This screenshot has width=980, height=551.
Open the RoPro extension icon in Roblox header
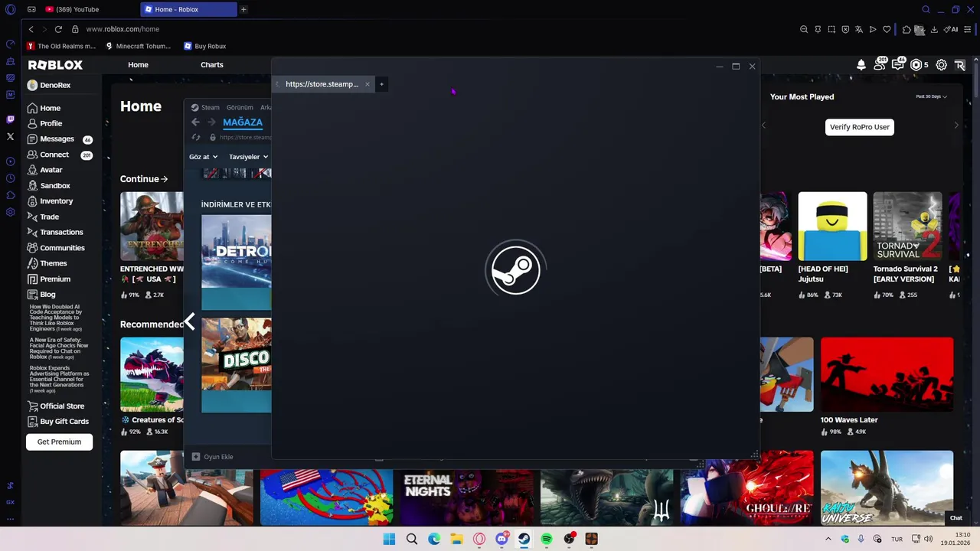tap(960, 65)
